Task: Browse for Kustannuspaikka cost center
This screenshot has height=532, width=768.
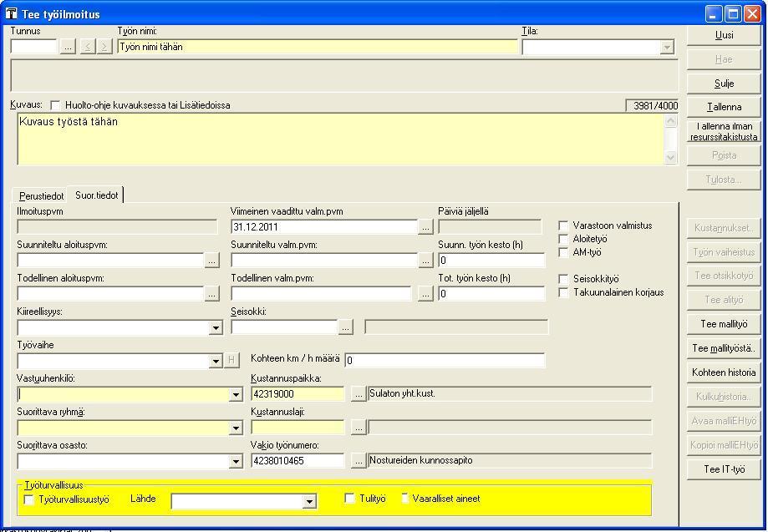Action: coord(359,394)
